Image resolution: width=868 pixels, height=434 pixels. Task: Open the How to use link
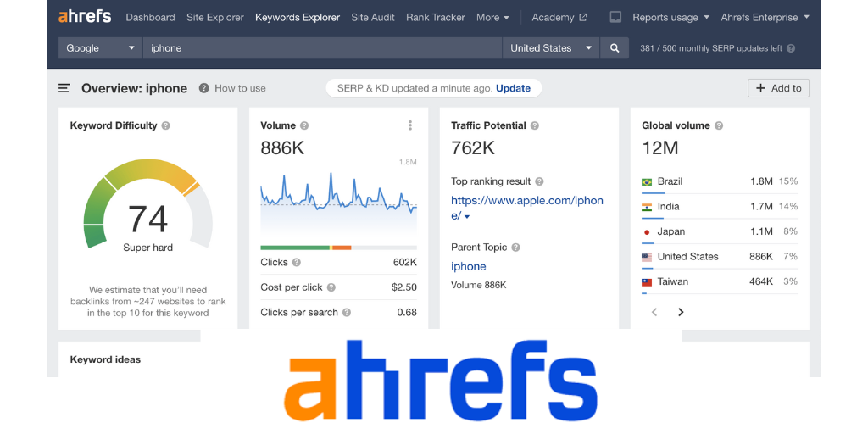240,88
